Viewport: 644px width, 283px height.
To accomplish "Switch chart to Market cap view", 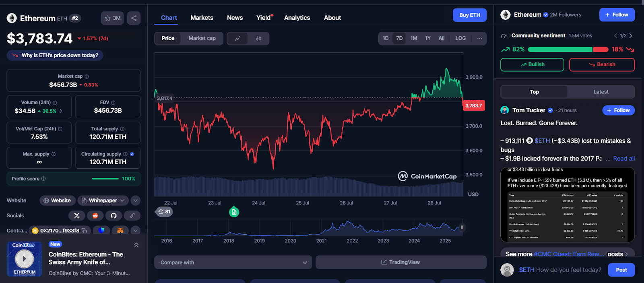I will 202,38.
